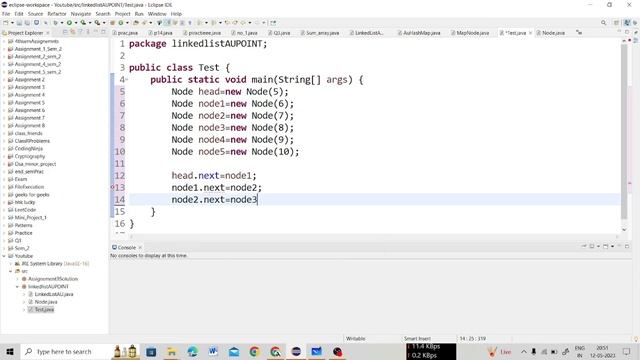Expand the LeetCode project
The image size is (640, 360).
tap(4, 210)
